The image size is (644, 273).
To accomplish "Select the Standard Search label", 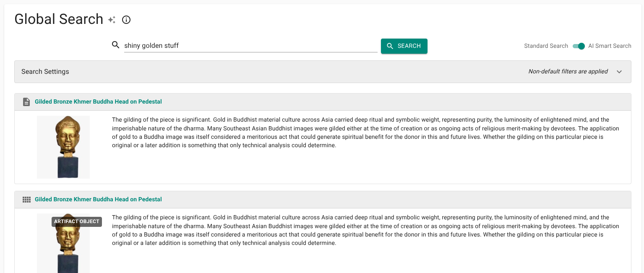I will coord(546,46).
